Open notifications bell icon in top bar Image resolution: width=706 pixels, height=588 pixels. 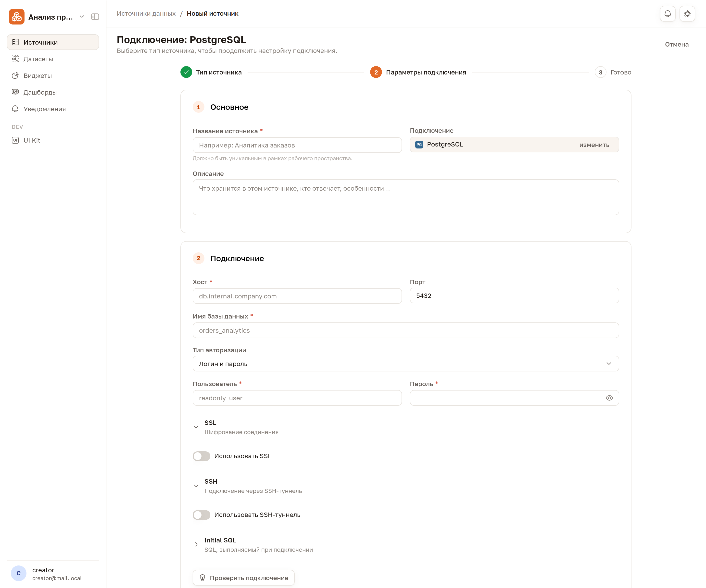tap(668, 14)
